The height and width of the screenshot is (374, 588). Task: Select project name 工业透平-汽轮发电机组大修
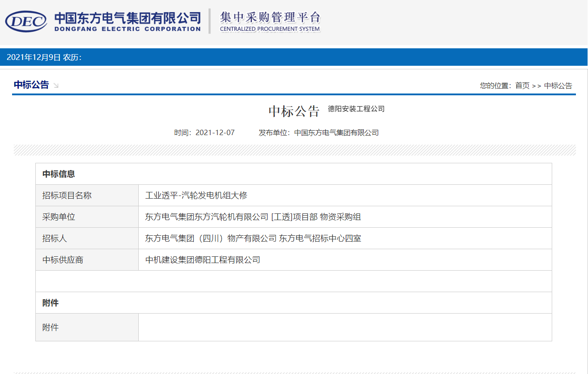coord(196,195)
